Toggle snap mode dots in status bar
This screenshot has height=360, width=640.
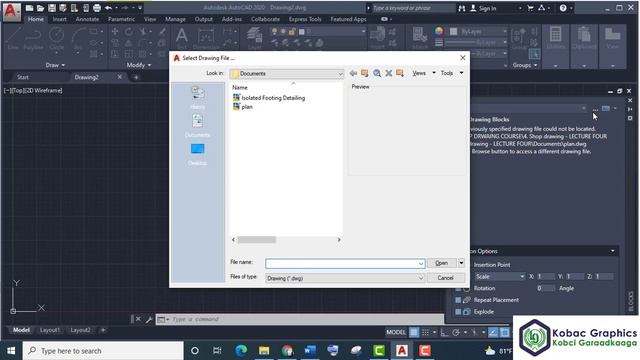tap(425, 332)
